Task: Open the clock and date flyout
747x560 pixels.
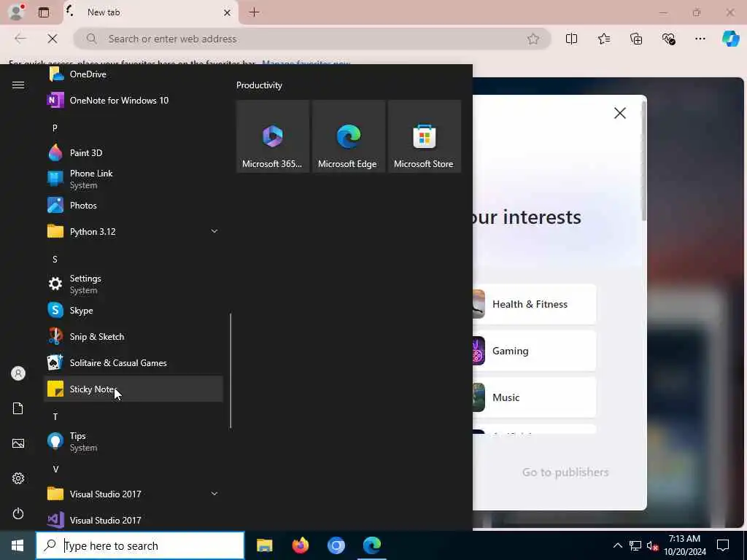Action: point(685,545)
